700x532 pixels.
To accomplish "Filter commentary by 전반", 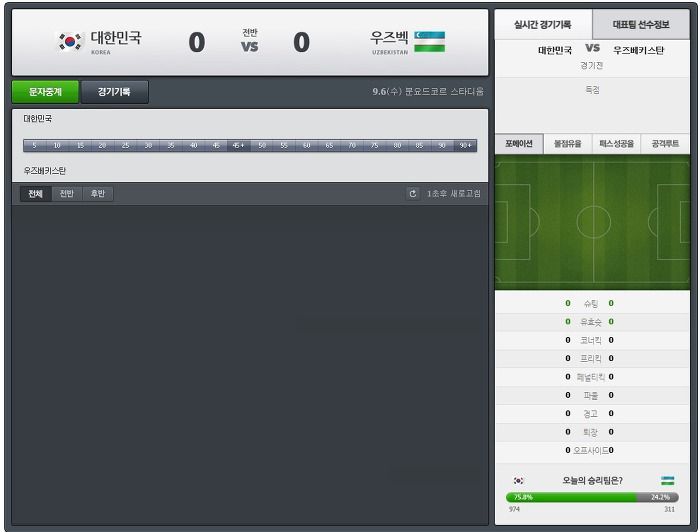I will coord(67,194).
